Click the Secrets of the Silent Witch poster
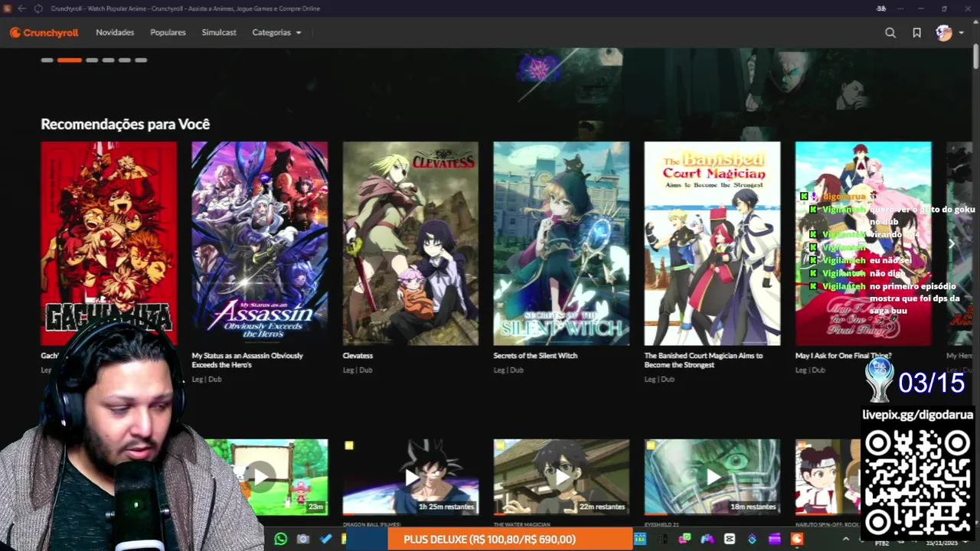The image size is (980, 551). [561, 243]
